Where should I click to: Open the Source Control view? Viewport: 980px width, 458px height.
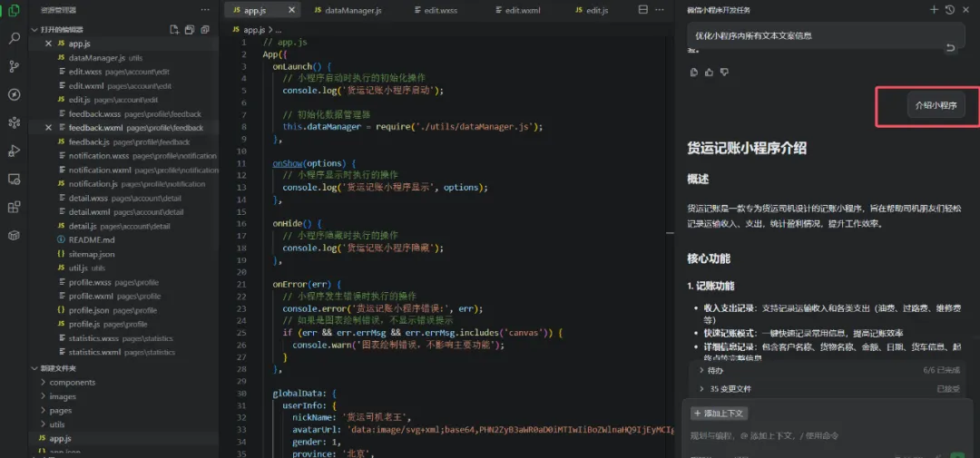tap(14, 67)
